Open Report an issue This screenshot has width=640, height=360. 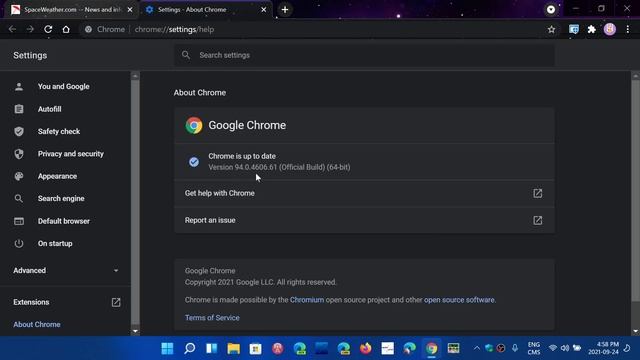pos(364,220)
